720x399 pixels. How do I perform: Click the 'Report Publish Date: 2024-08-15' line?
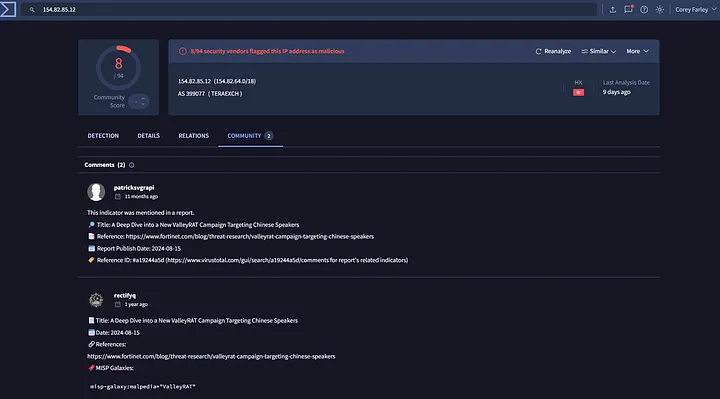click(134, 249)
